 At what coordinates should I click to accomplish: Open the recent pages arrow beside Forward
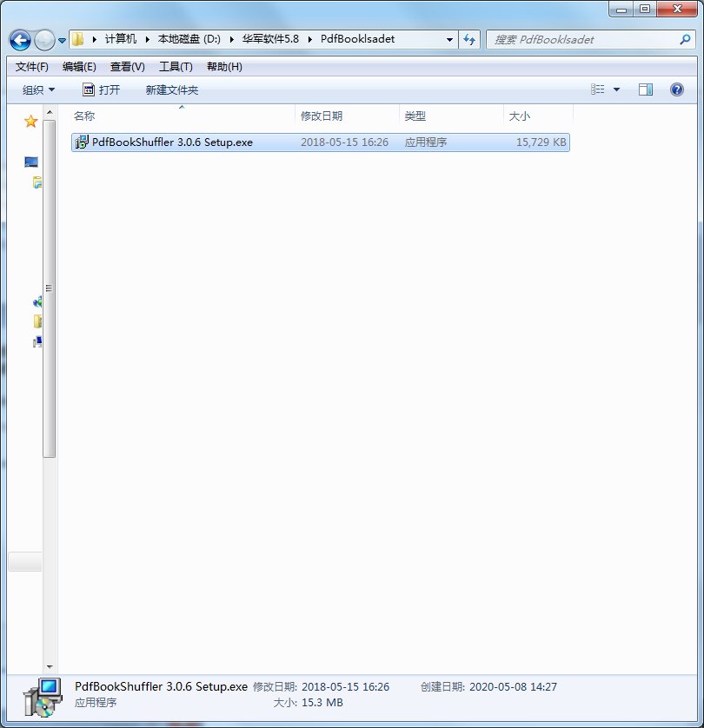[62, 41]
